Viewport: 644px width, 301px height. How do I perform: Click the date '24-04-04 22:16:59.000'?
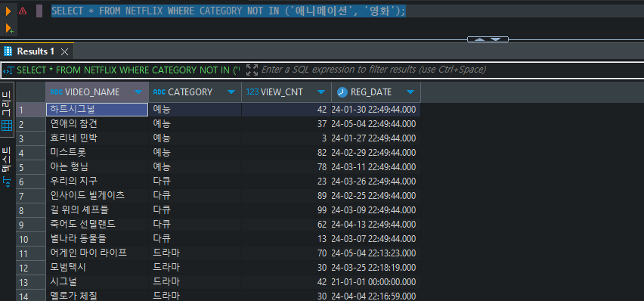(x=376, y=296)
